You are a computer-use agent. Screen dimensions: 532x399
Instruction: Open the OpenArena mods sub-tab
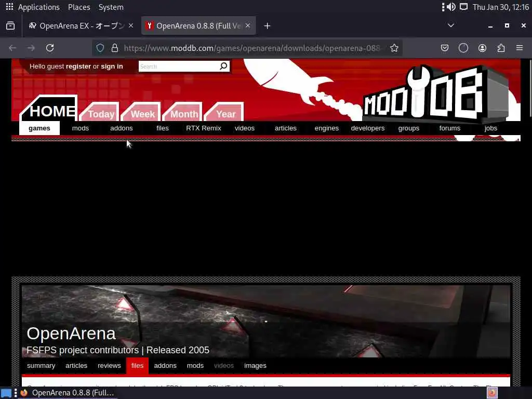[195, 366]
